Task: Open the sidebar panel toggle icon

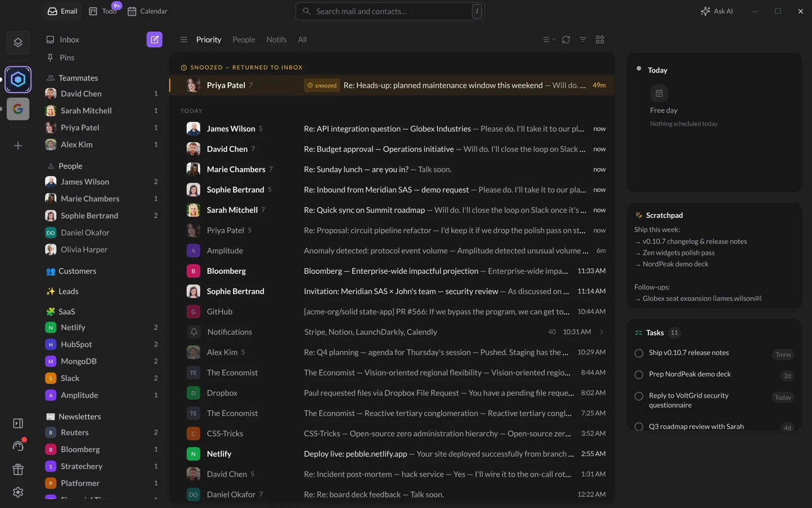Action: click(18, 423)
